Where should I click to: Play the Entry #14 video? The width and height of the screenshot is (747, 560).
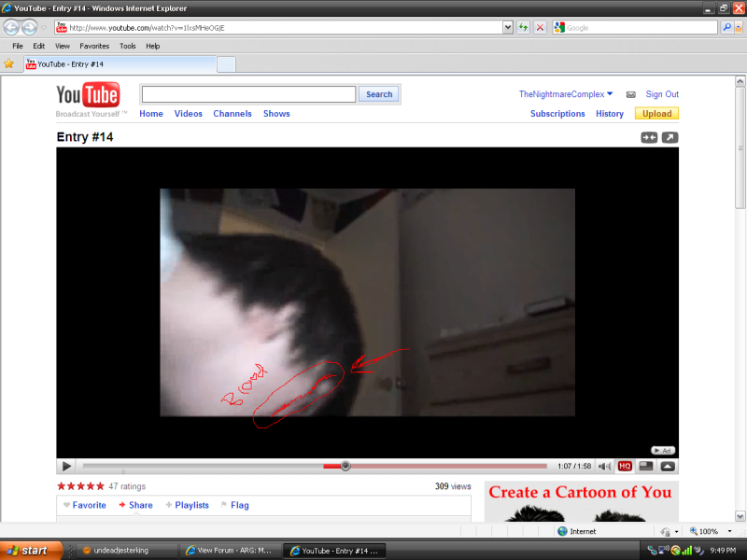click(66, 466)
